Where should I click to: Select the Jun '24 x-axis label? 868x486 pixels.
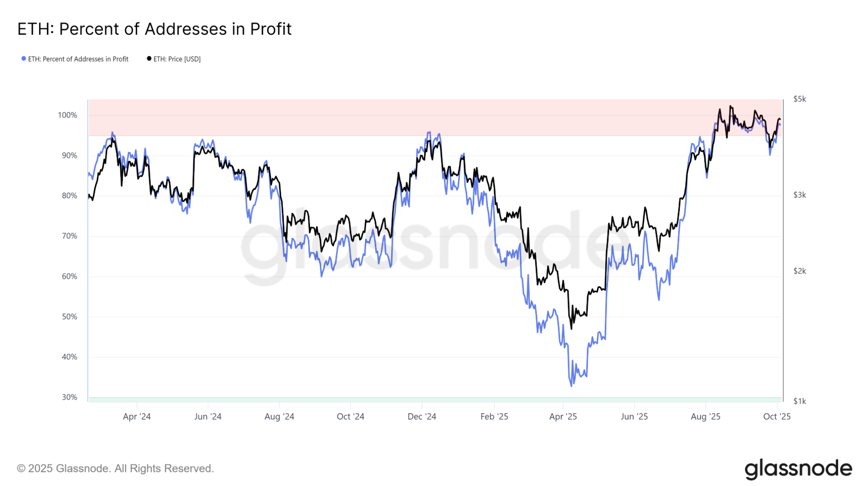point(208,416)
